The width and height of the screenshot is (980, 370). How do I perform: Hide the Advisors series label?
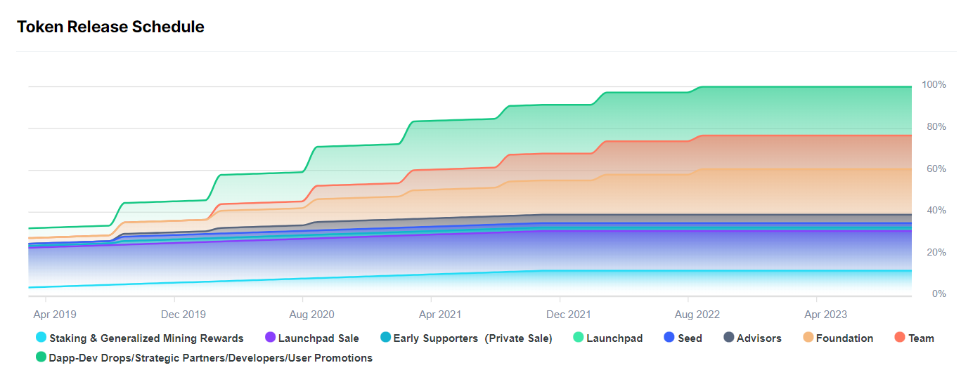759,338
